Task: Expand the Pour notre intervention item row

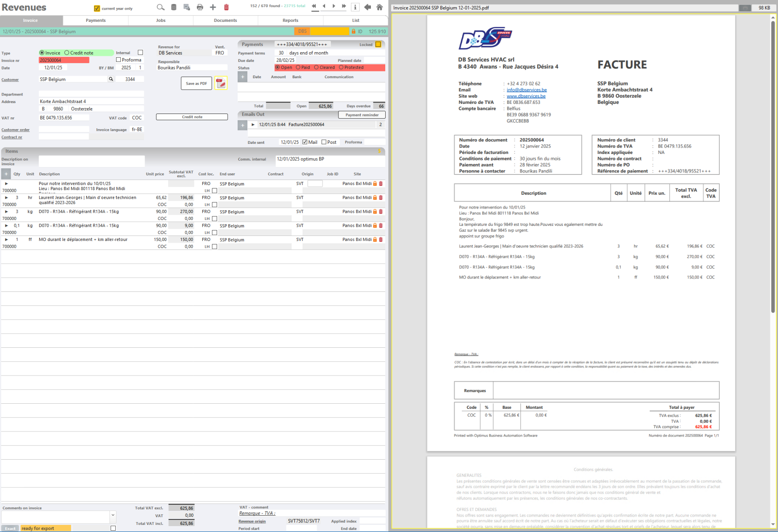Action: (x=6, y=184)
